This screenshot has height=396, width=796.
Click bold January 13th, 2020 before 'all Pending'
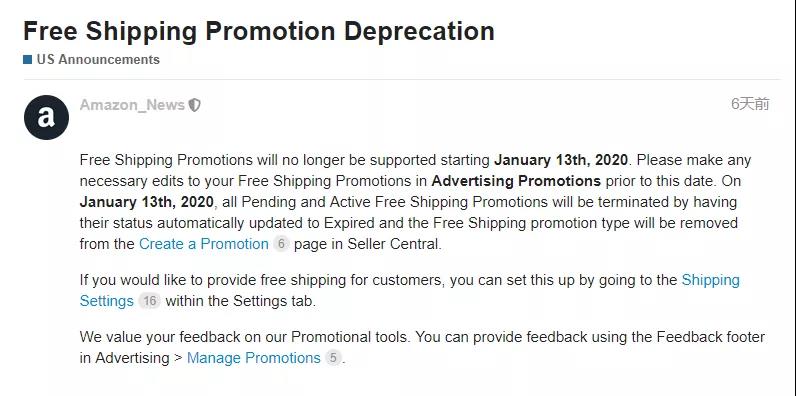click(147, 202)
